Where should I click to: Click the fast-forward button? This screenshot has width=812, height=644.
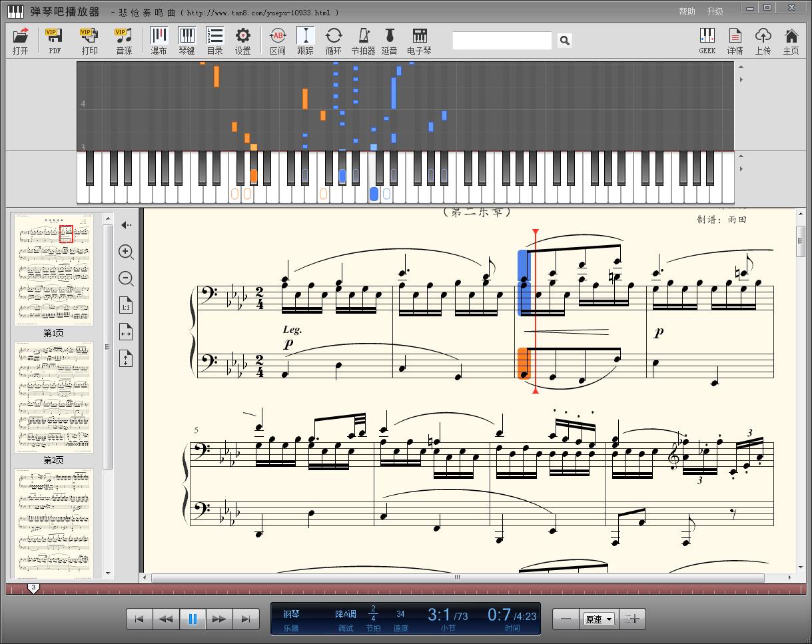click(x=219, y=619)
